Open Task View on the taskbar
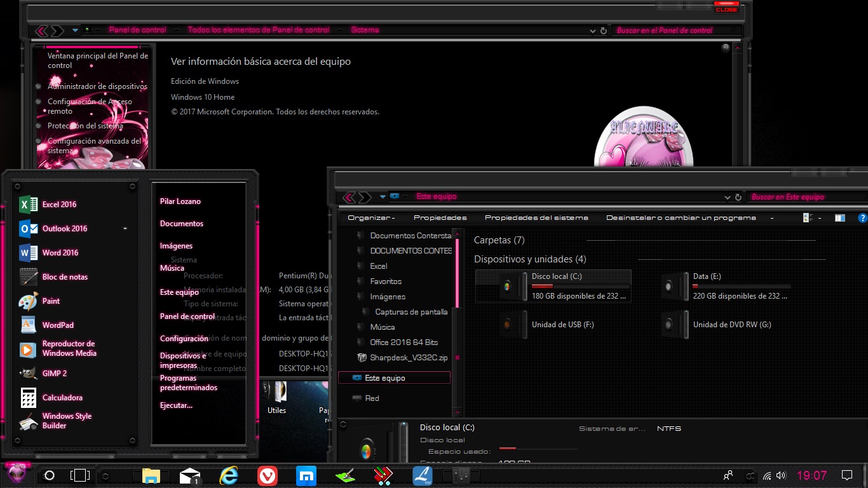Viewport: 868px width, 488px height. click(x=79, y=475)
